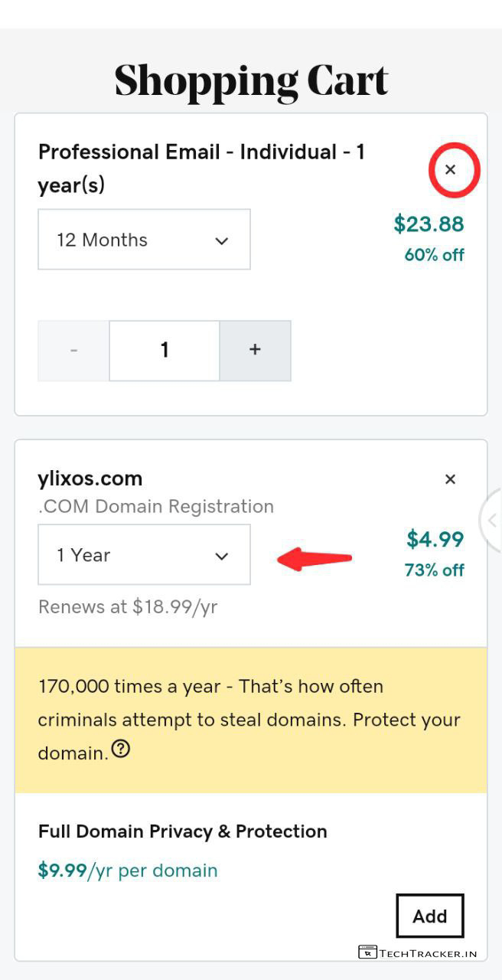Open the 1 Year registration dropdown
Screen dimensions: 502x980
(144, 555)
